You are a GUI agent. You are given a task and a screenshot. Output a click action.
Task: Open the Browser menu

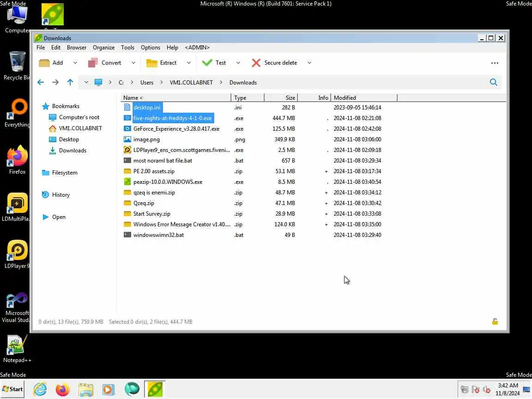coord(77,48)
